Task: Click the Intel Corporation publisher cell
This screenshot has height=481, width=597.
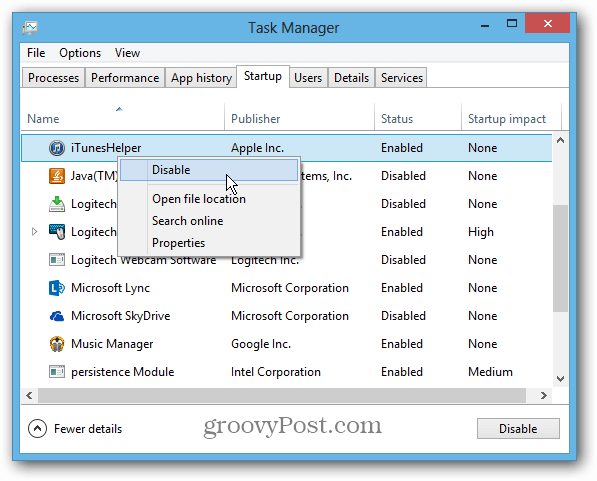Action: [276, 372]
